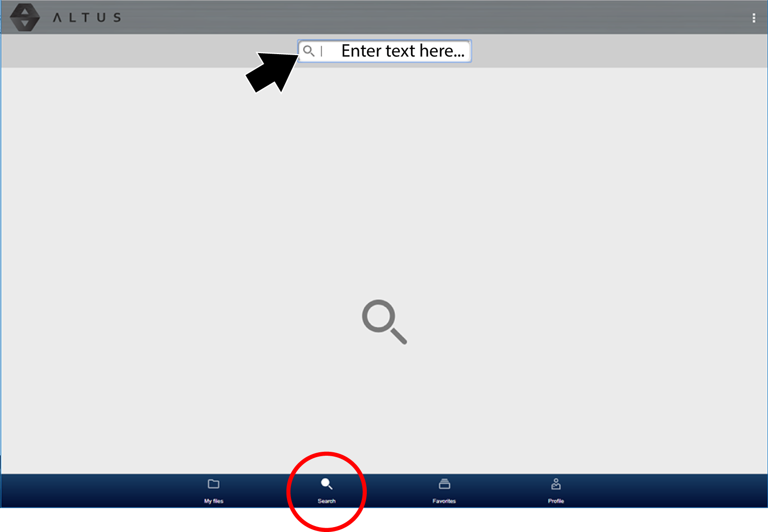768x532 pixels.
Task: Click the placeholder text 'Enter text here...'
Action: [x=403, y=51]
